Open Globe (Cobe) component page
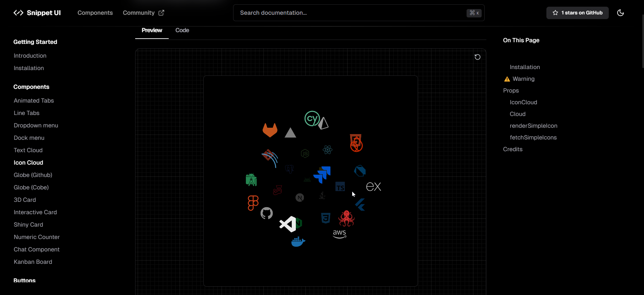644x295 pixels. point(31,187)
